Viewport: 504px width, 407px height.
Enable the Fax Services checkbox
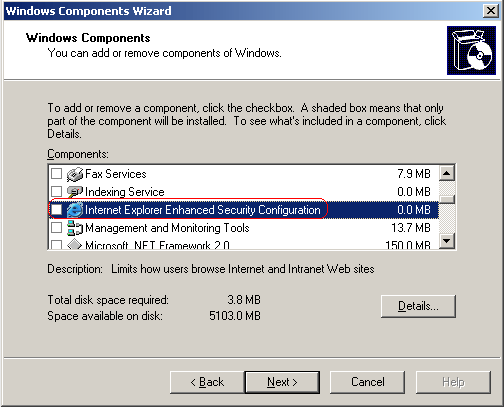[x=56, y=174]
